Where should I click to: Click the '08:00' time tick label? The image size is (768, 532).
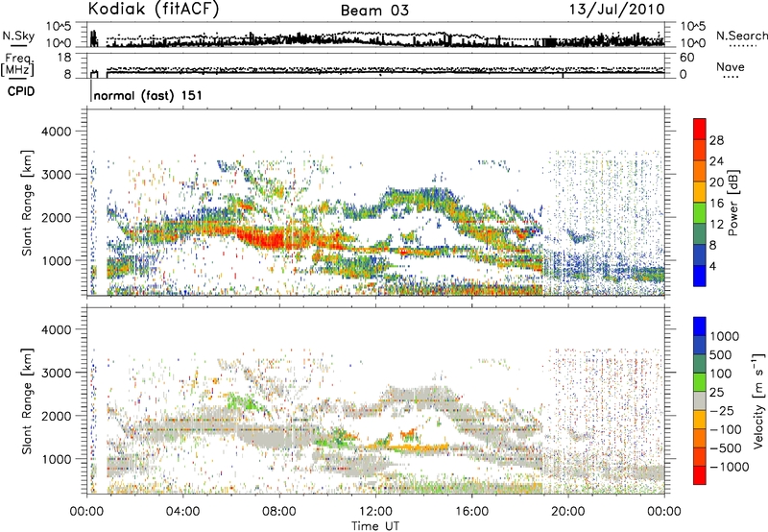pyautogui.click(x=279, y=512)
